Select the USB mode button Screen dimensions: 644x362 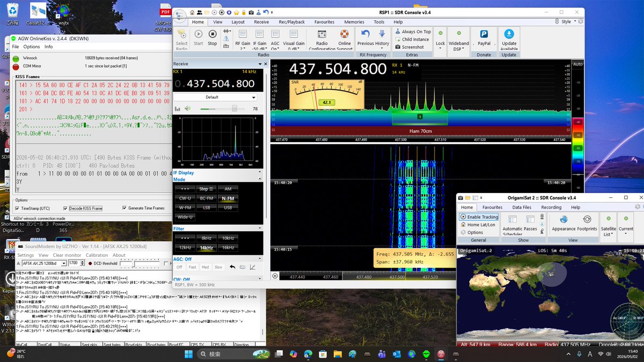pos(228,207)
